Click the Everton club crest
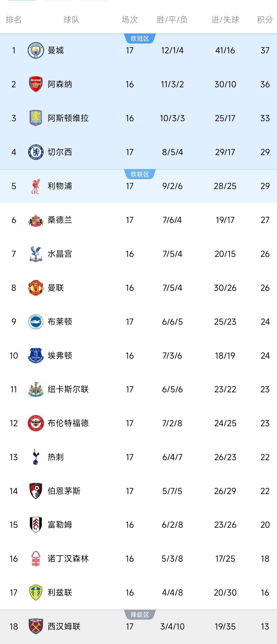 pyautogui.click(x=36, y=355)
